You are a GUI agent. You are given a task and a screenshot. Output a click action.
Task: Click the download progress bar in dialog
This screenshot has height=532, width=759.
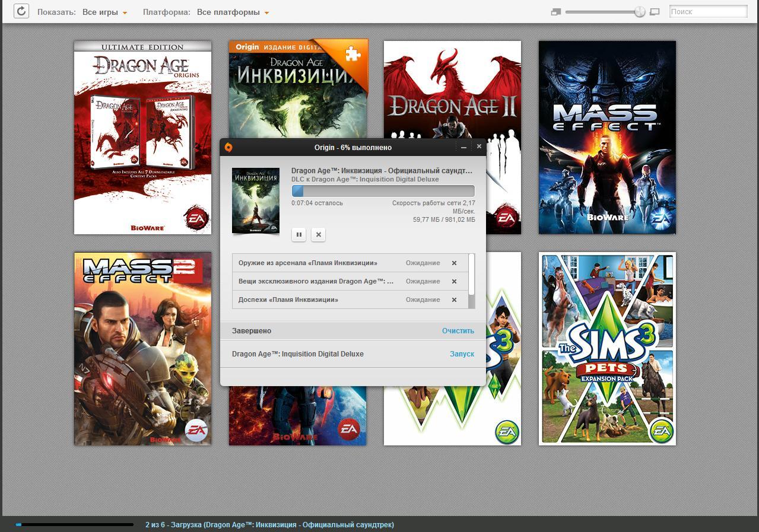383,191
